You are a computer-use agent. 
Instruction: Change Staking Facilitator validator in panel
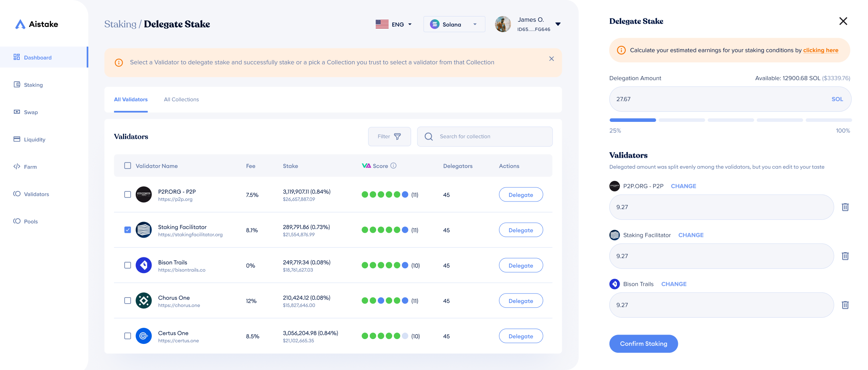[x=691, y=235]
